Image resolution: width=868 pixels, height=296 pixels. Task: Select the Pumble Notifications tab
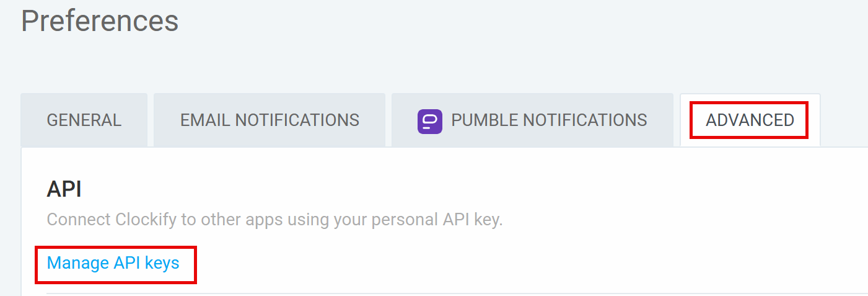[532, 120]
